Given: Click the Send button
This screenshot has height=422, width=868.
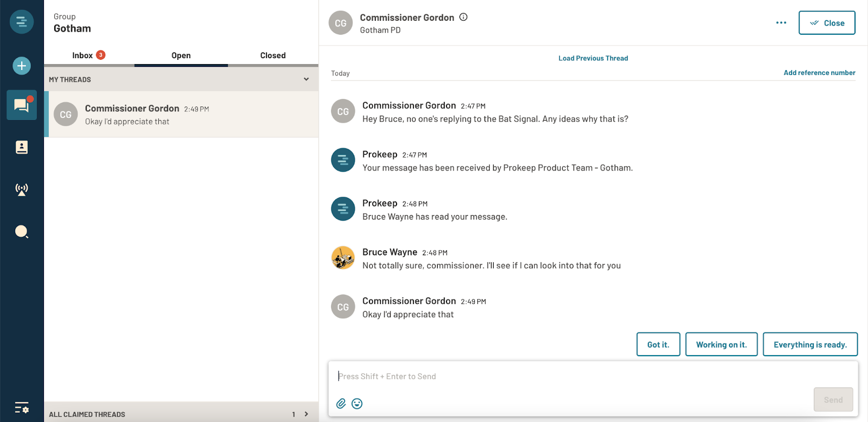Looking at the screenshot, I should point(833,400).
